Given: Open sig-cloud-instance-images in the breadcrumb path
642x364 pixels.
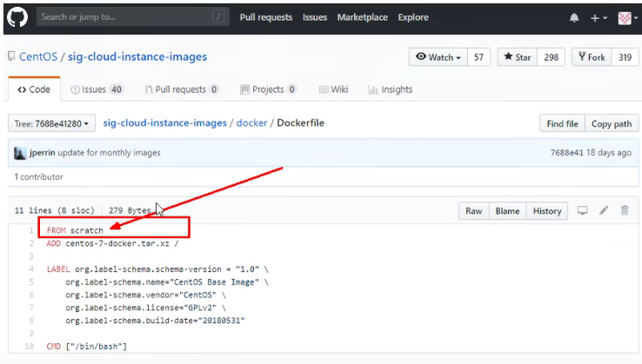Looking at the screenshot, I should point(164,122).
